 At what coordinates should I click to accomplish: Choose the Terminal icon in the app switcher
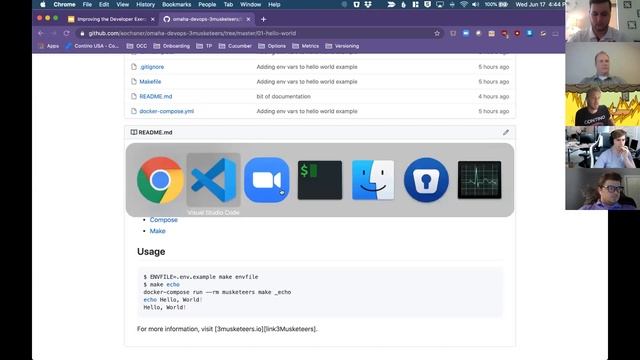click(x=320, y=180)
